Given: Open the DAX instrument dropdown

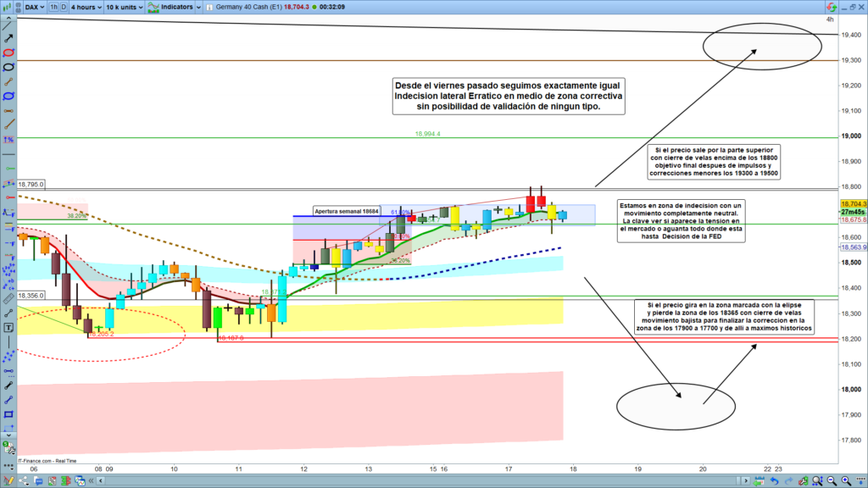Looking at the screenshot, I should coord(34,7).
